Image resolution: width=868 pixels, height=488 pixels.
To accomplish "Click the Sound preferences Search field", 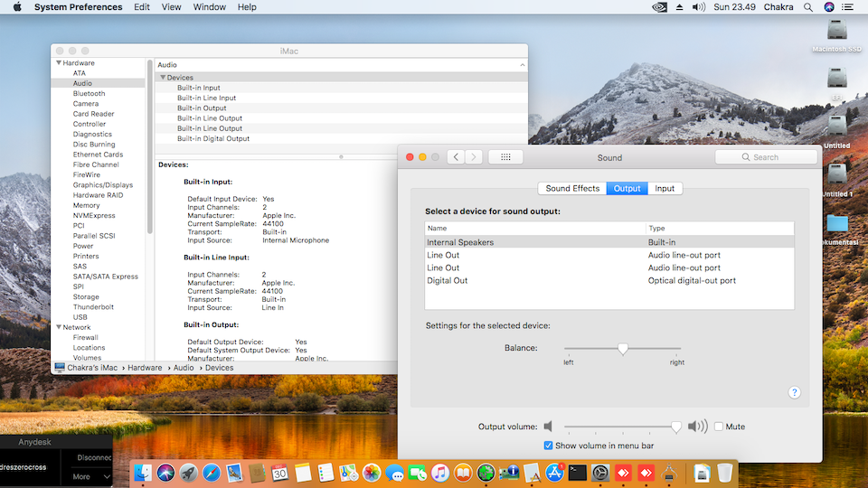I will pyautogui.click(x=766, y=157).
